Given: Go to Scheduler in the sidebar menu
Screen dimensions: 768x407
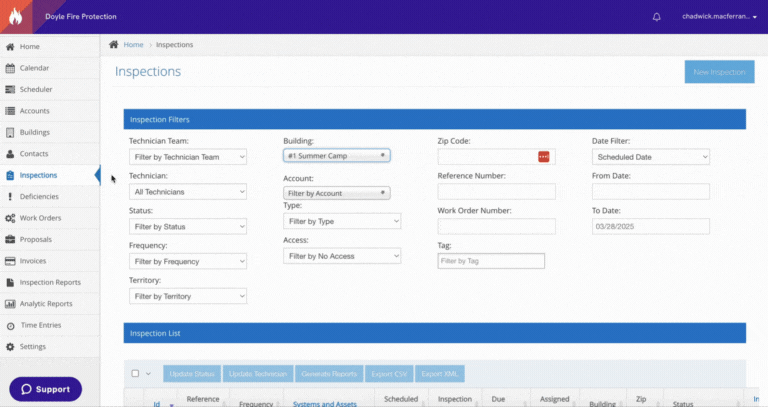Looking at the screenshot, I should point(36,89).
